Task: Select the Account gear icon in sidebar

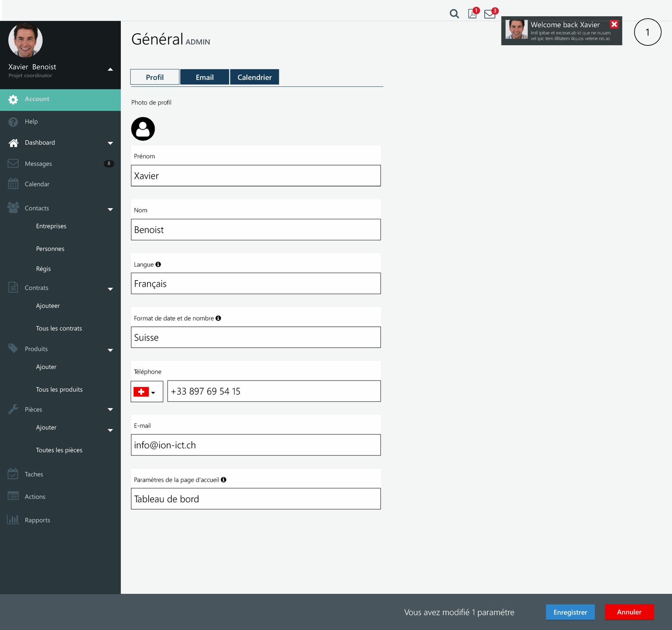Action: 13,99
